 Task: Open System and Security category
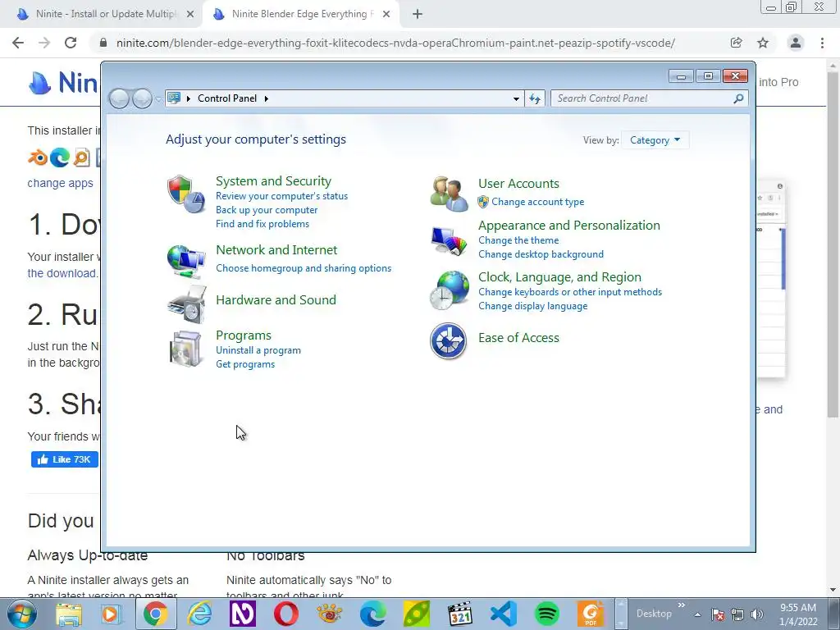[x=273, y=181]
